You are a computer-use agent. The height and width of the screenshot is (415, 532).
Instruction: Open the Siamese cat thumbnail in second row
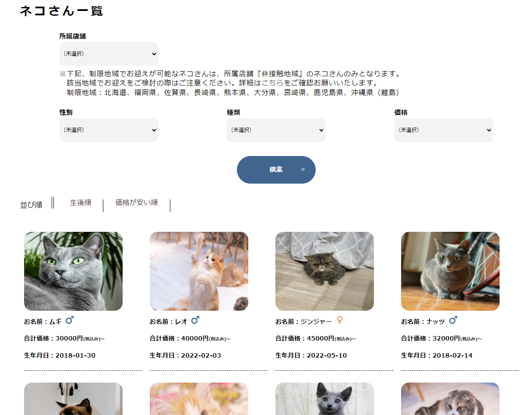click(73, 399)
